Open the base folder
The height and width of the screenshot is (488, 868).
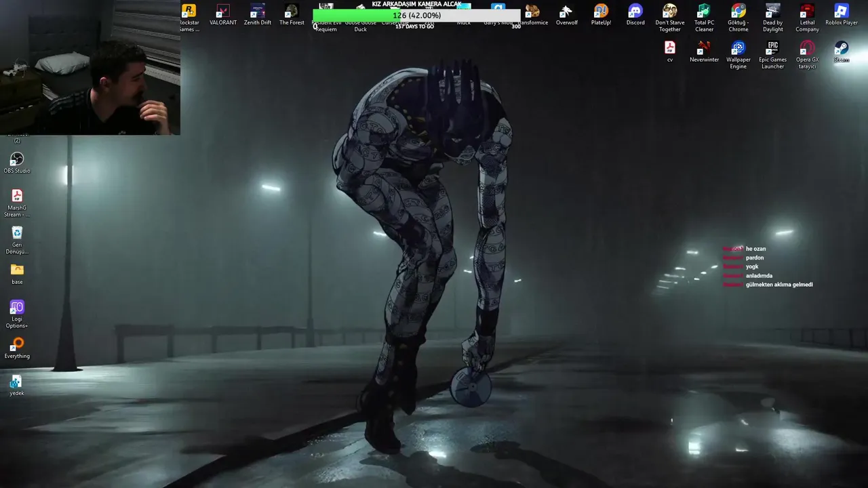point(17,274)
